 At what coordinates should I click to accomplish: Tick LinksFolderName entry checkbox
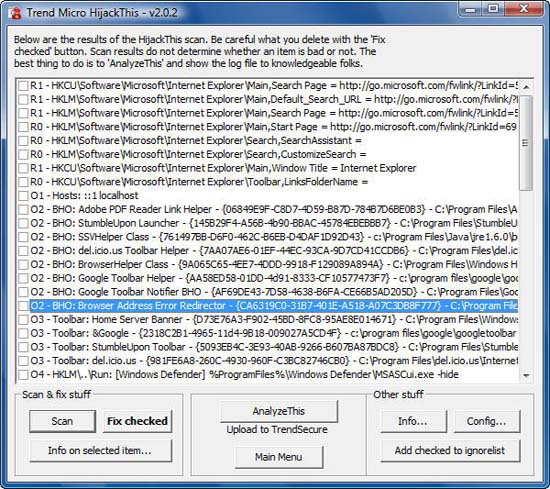[x=23, y=182]
